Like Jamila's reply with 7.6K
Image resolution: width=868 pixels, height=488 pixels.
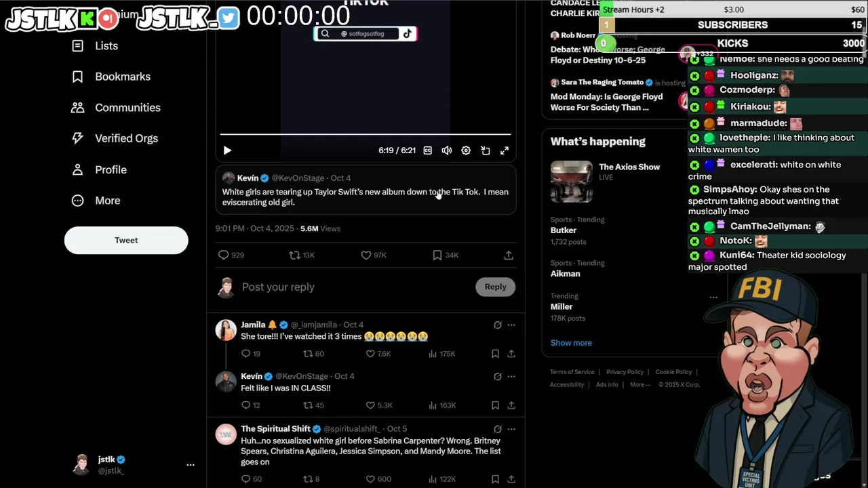coord(378,354)
